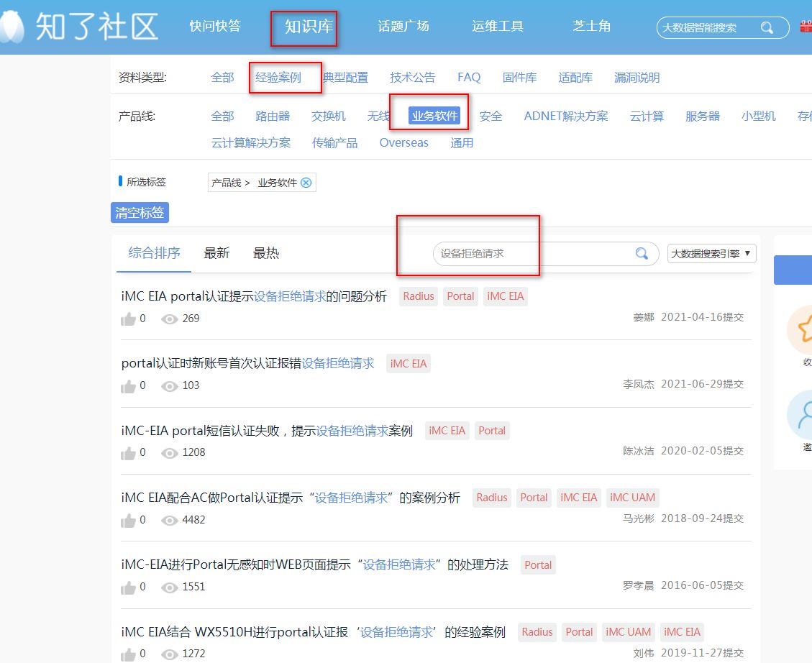Image resolution: width=812 pixels, height=663 pixels.
Task: Filter by 小型机 product line
Action: [759, 116]
